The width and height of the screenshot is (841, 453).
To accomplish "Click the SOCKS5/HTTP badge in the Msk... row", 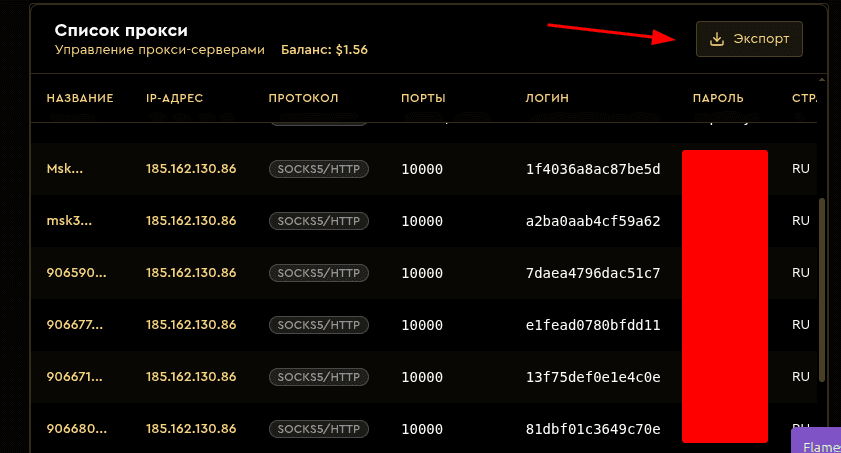I will (319, 169).
